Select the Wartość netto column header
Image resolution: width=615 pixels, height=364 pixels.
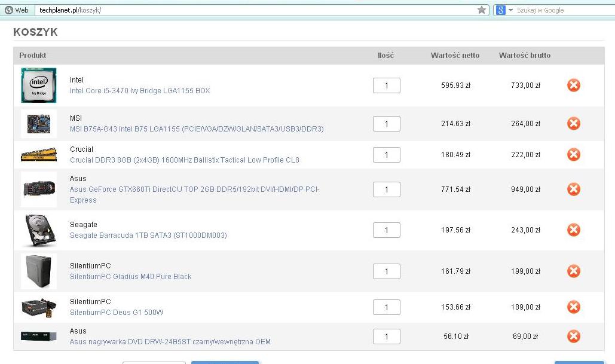tap(455, 56)
